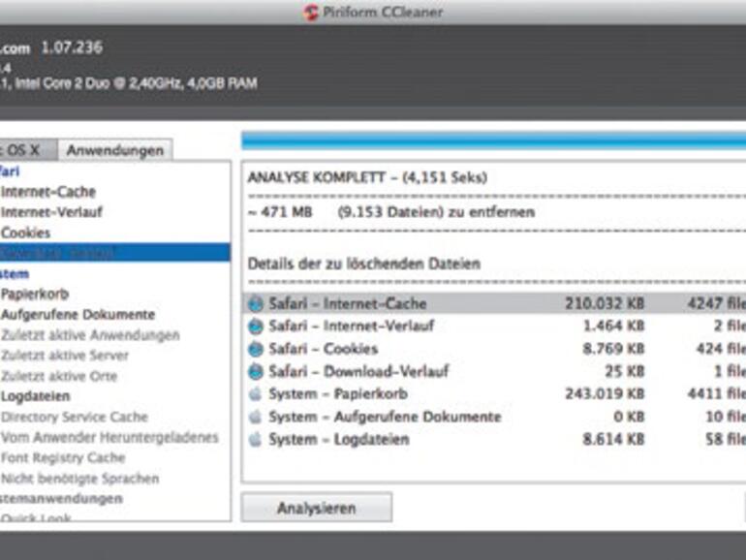Select Font Registry Cache entry

pyautogui.click(x=63, y=457)
